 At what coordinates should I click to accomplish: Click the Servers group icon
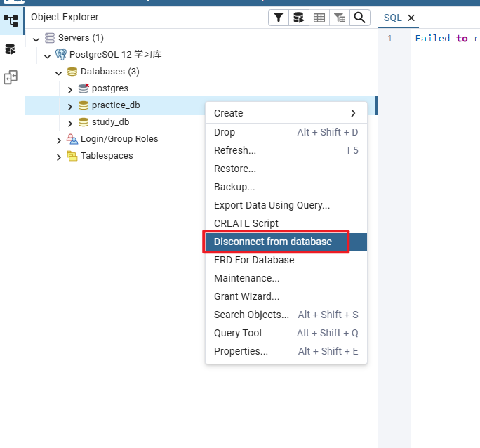[50, 38]
